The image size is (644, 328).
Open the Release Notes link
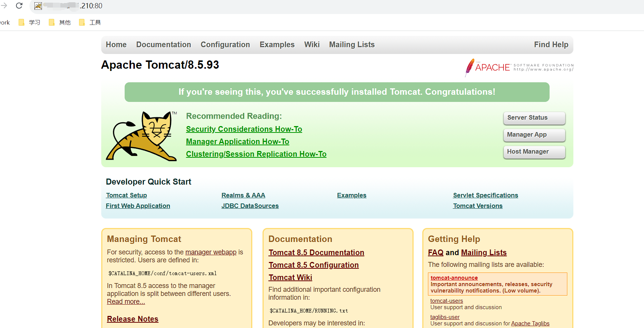[x=133, y=319]
